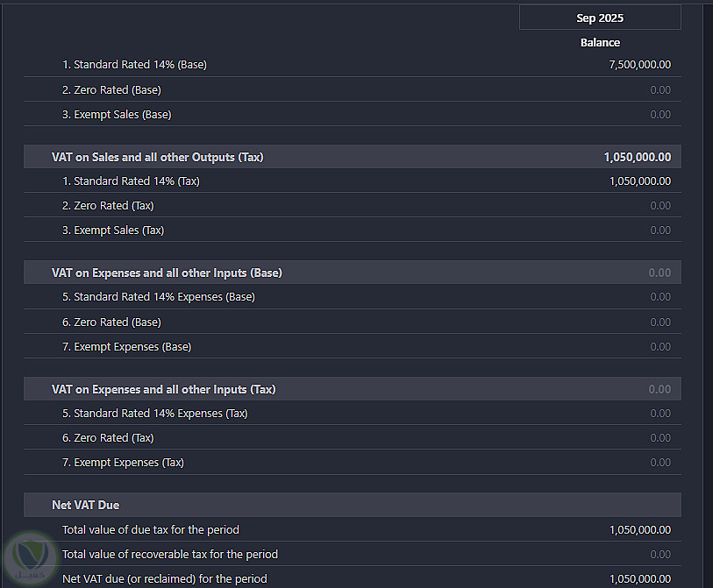Collapse VAT on Expenses and Inputs (Tax) section
Image resolution: width=713 pixels, height=588 pixels.
pyautogui.click(x=163, y=389)
